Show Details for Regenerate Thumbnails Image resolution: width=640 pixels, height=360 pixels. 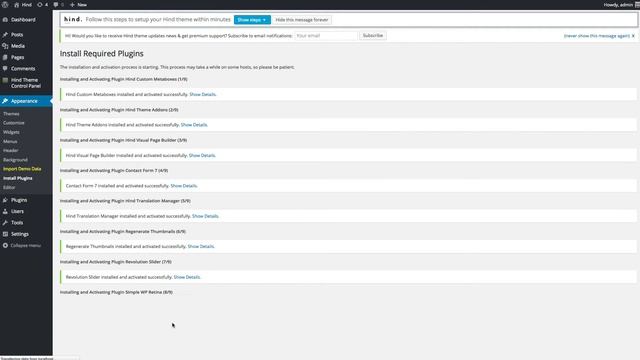click(201, 247)
